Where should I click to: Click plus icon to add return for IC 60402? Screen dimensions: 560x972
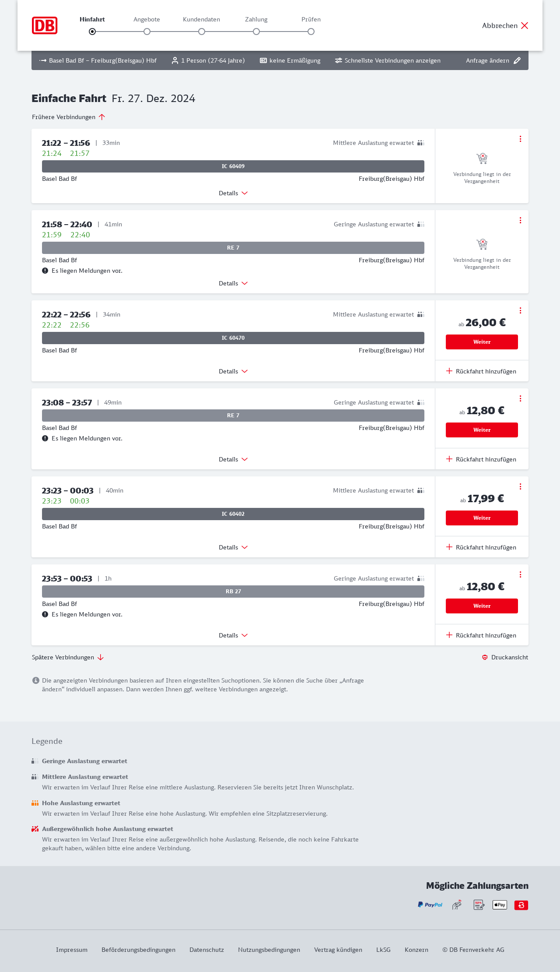449,547
